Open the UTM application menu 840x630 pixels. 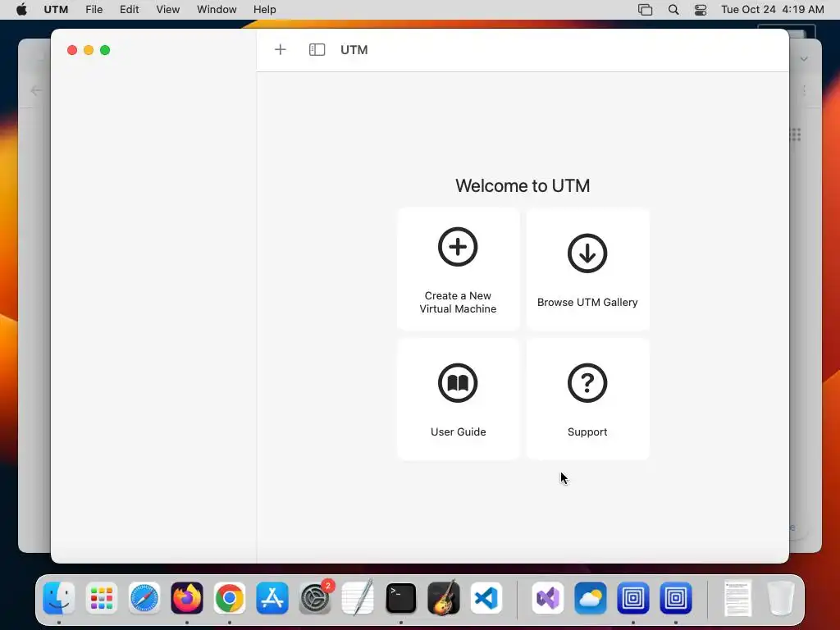click(56, 10)
